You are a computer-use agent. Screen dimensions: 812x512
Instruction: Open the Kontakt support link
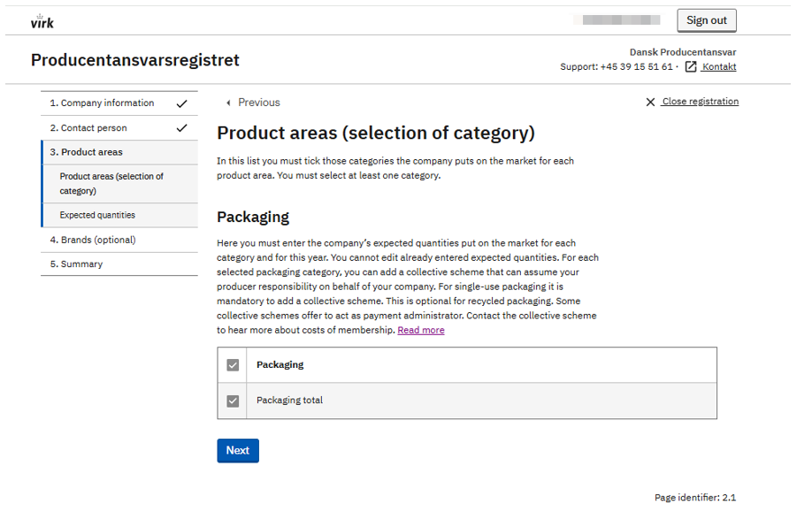[x=718, y=67]
